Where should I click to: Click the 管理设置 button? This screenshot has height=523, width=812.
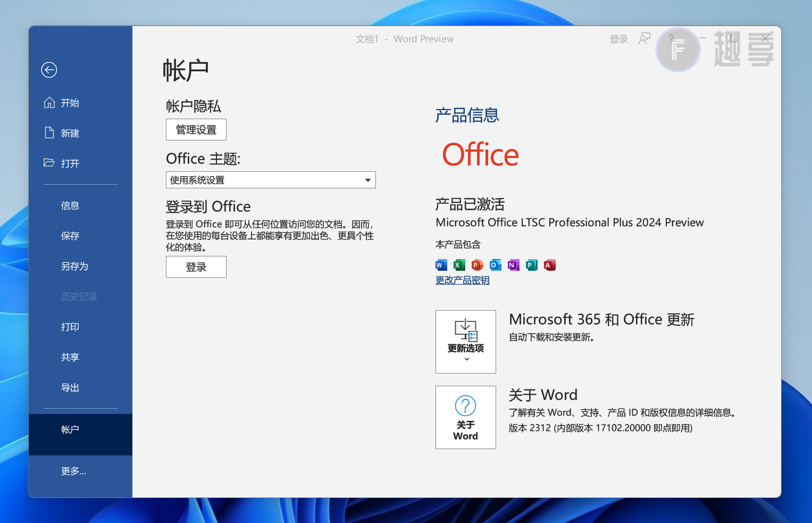pyautogui.click(x=196, y=130)
